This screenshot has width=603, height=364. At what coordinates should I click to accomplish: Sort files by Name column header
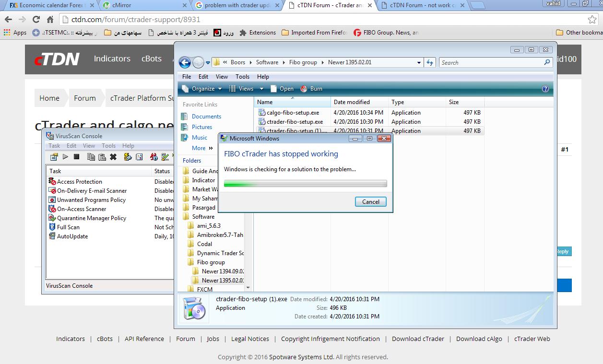pyautogui.click(x=292, y=102)
